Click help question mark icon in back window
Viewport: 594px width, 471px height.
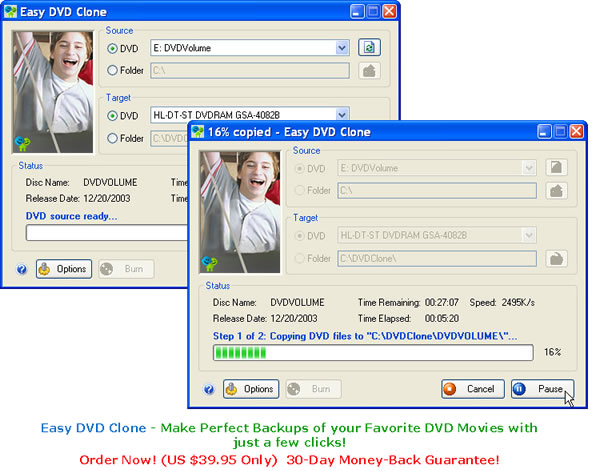coord(22,269)
